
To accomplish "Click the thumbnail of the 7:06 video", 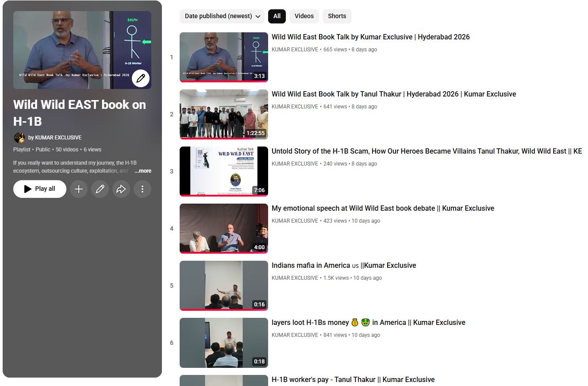I will (x=224, y=171).
